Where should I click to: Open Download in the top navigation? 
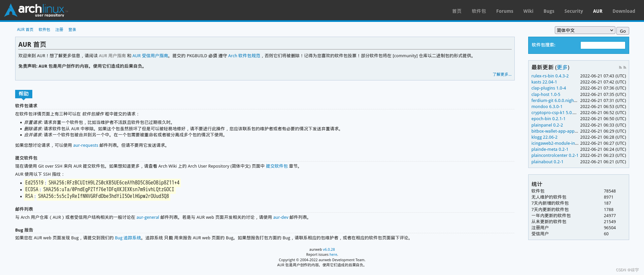624,11
